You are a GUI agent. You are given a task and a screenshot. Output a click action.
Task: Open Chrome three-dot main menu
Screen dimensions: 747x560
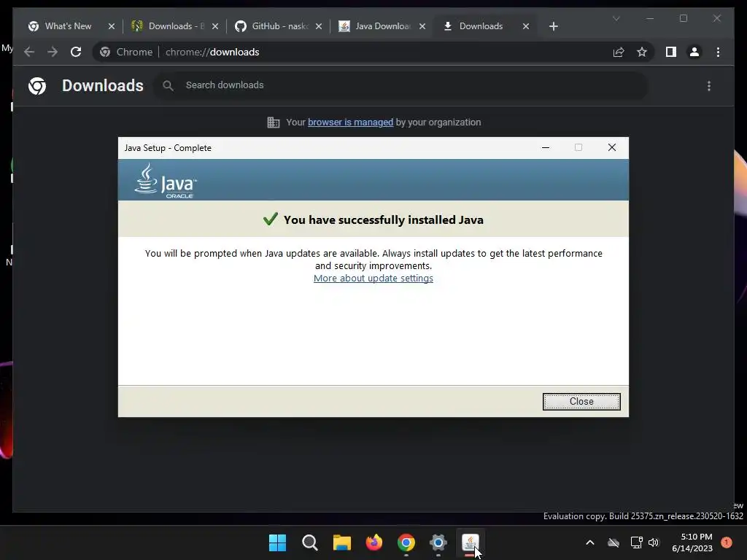click(x=718, y=52)
